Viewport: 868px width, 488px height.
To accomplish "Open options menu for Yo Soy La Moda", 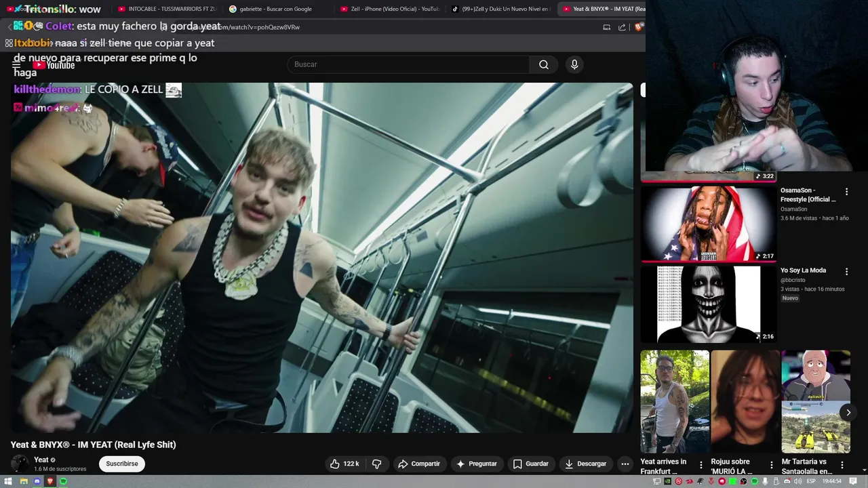I will pyautogui.click(x=846, y=271).
